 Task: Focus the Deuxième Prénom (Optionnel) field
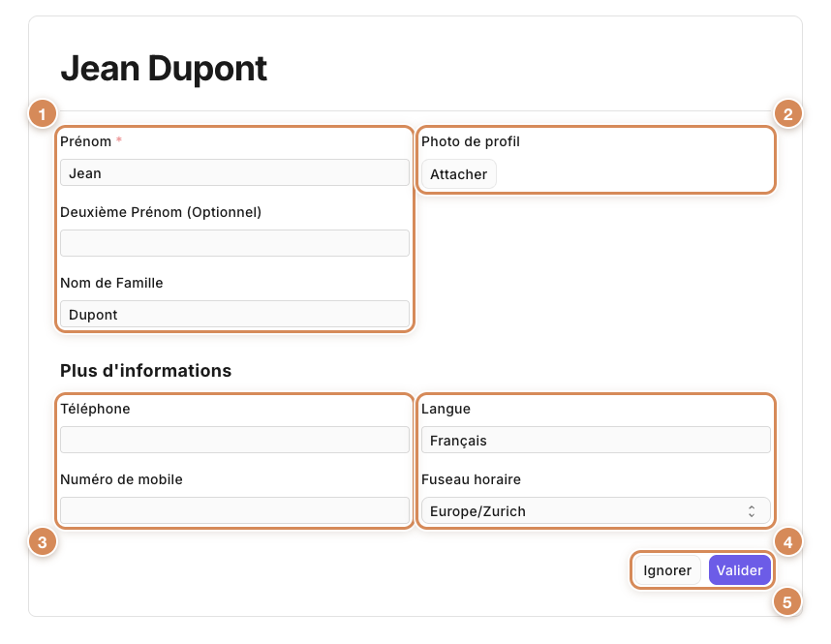click(x=234, y=243)
